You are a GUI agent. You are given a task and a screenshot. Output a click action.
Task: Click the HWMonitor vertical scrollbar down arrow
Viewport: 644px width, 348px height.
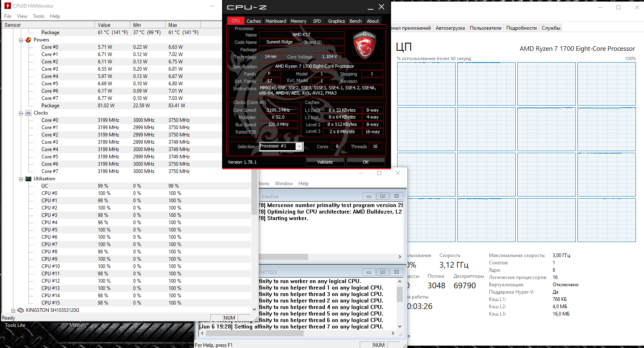click(255, 309)
